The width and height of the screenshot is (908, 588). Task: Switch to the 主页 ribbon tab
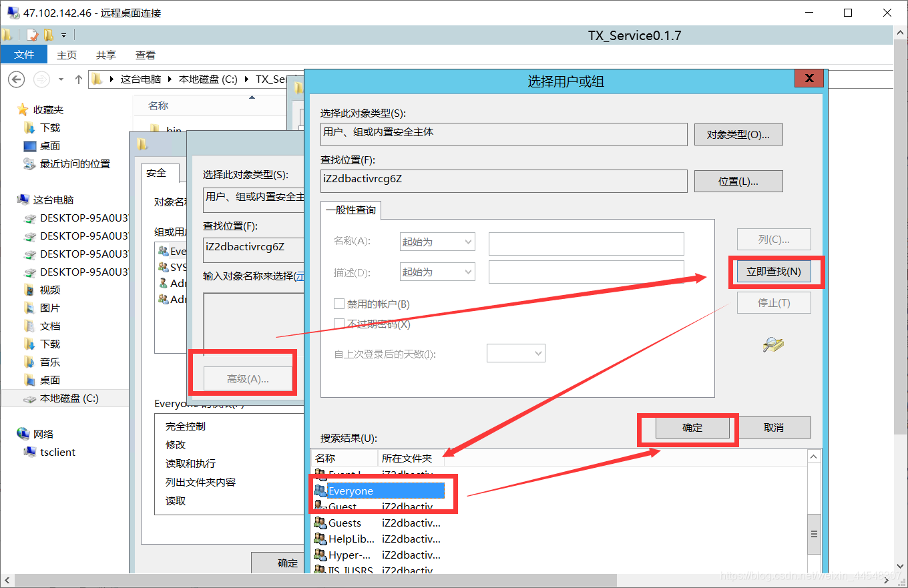(67, 55)
